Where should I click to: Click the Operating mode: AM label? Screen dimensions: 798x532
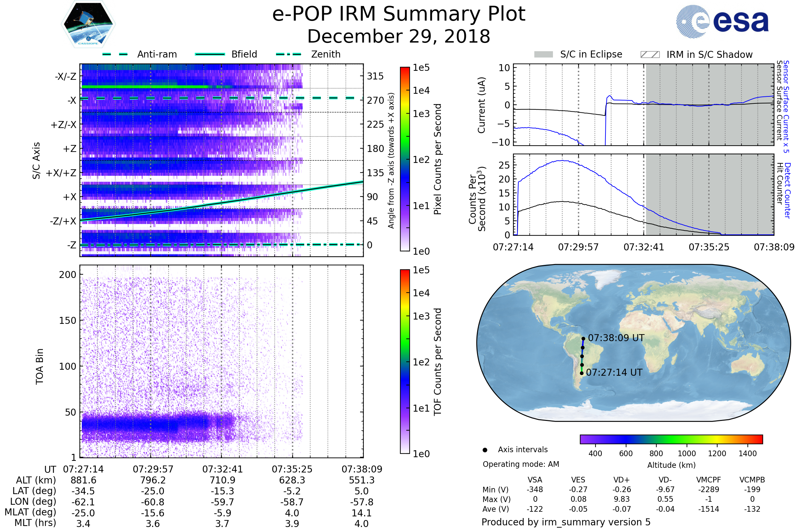click(521, 464)
